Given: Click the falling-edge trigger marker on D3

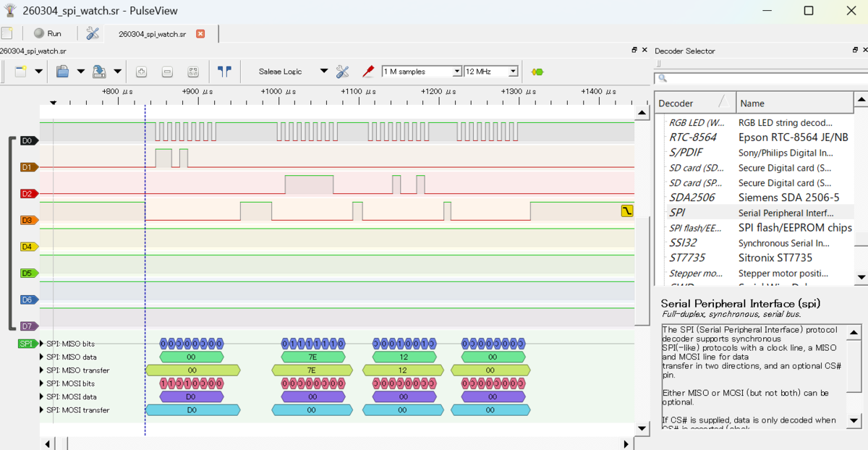Looking at the screenshot, I should point(626,211).
